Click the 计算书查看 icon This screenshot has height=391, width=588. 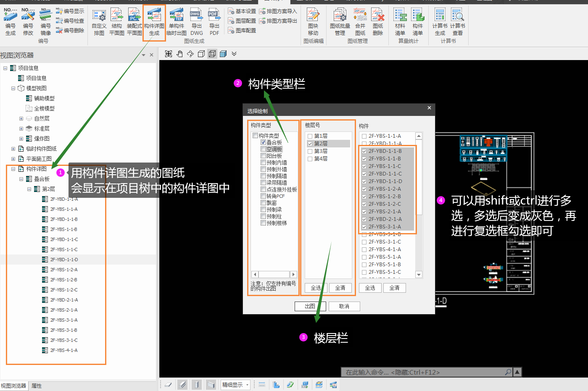(457, 22)
